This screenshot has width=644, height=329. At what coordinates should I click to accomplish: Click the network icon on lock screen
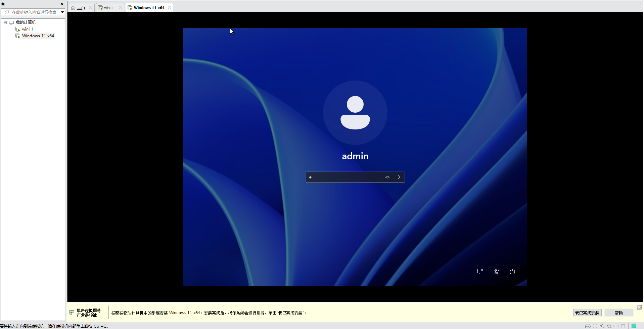tap(480, 272)
